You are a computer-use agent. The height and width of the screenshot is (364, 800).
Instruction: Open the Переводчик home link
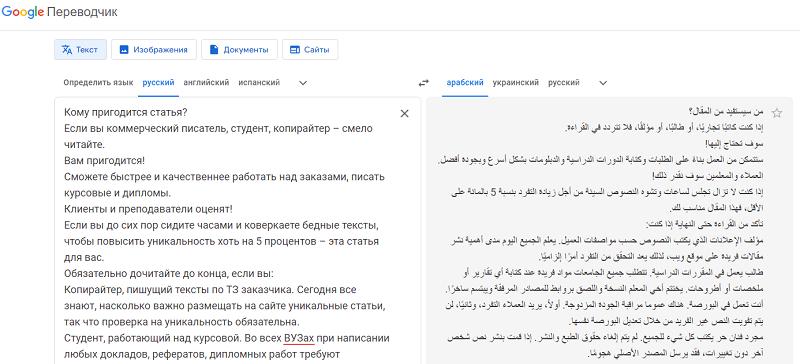coord(82,12)
